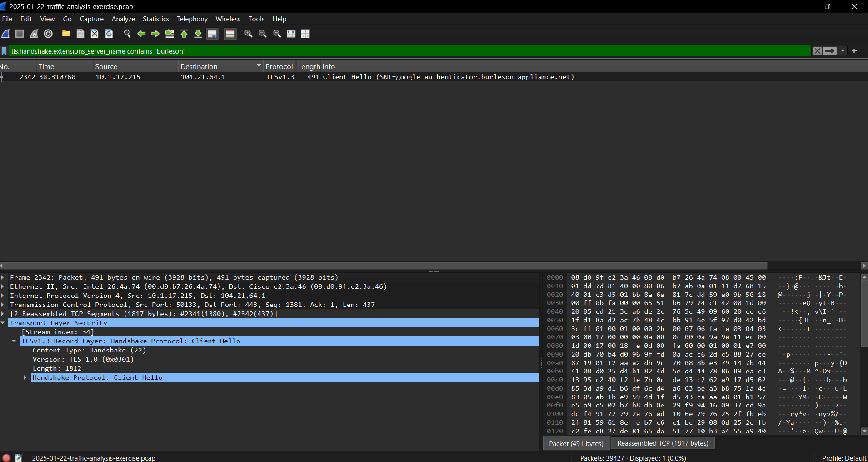The width and height of the screenshot is (868, 462).
Task: Sort by the Source column
Action: 135,66
